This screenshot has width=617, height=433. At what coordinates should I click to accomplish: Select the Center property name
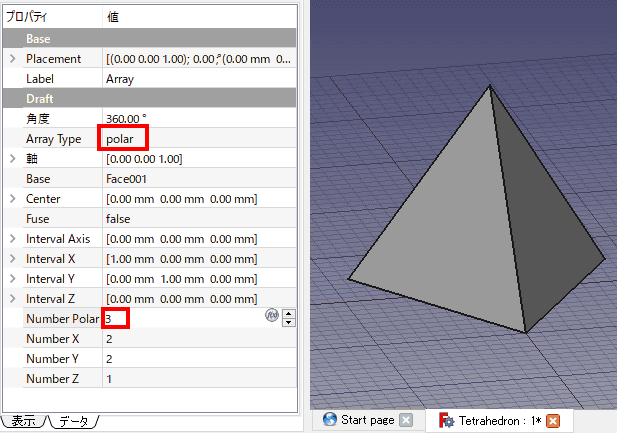point(43,199)
